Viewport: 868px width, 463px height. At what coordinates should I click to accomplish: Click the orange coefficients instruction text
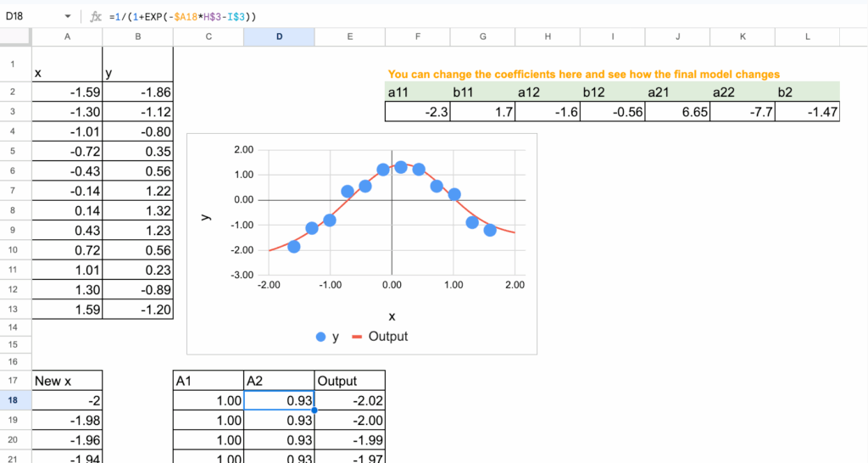coord(583,75)
